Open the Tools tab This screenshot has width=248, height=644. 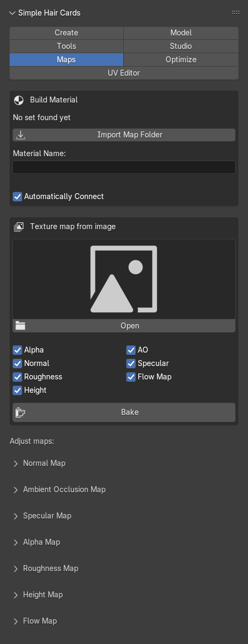coord(66,46)
